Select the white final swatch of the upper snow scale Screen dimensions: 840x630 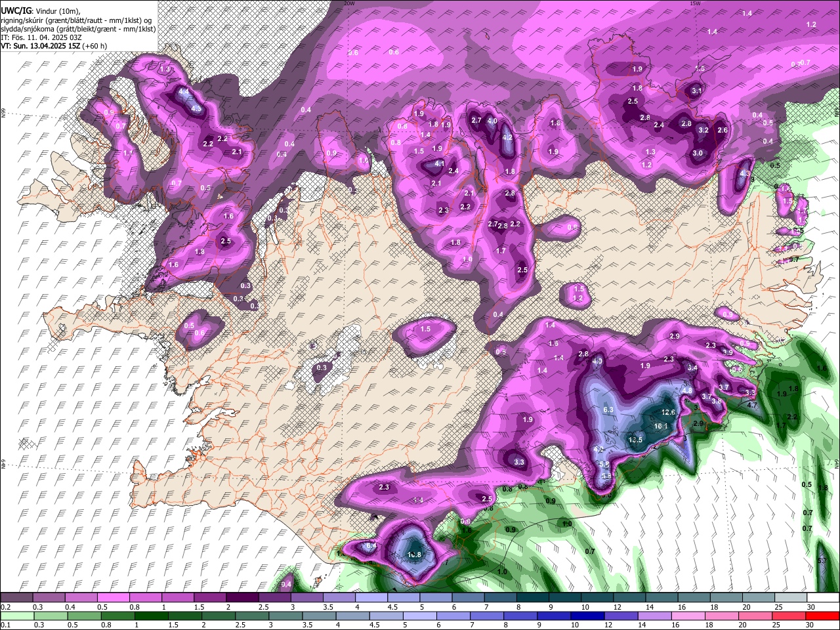click(x=823, y=598)
